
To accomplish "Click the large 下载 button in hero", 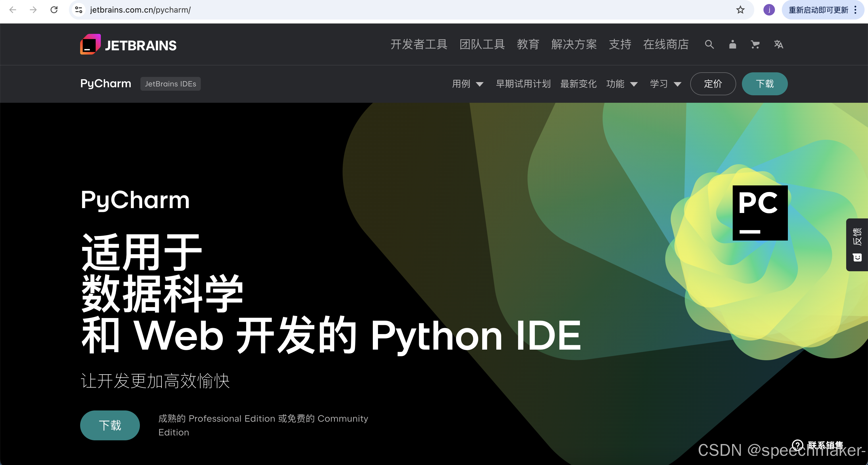I will click(x=110, y=425).
